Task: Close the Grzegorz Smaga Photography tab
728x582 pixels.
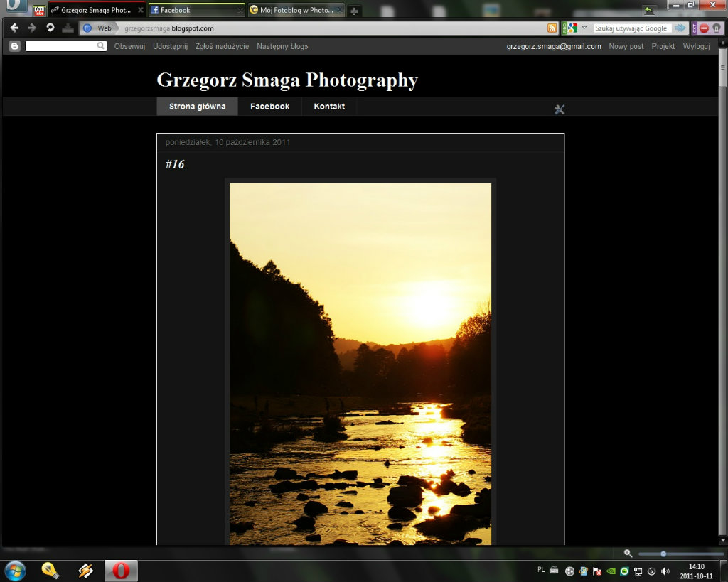Action: [141, 10]
